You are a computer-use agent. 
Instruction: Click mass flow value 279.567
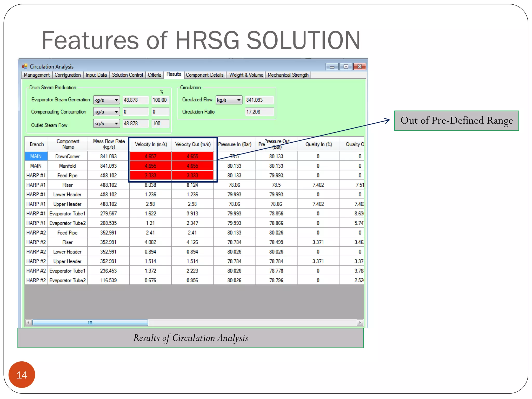(x=109, y=214)
